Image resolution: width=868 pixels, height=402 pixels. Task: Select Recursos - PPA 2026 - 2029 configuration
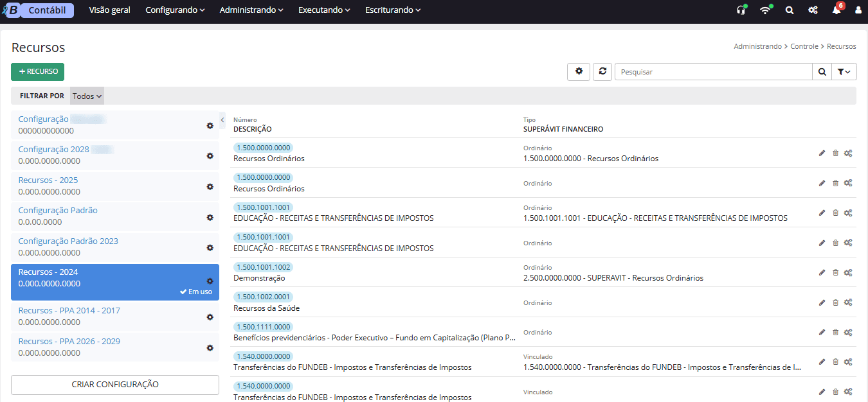69,342
